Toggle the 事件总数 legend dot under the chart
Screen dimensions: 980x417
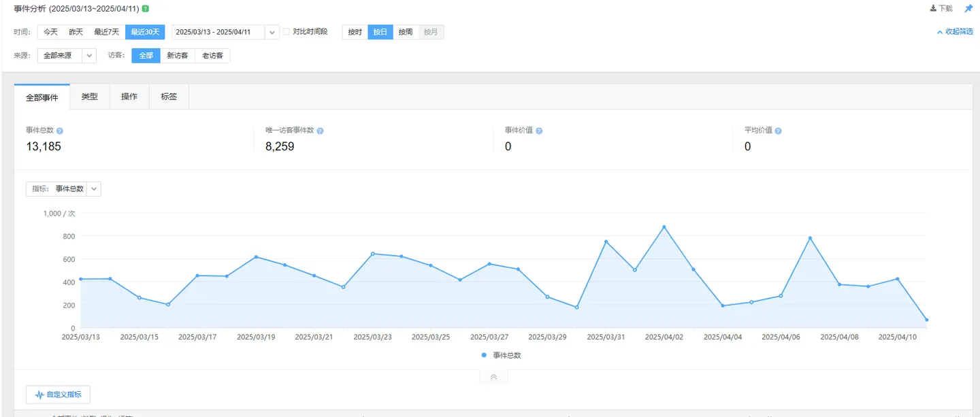click(x=484, y=355)
